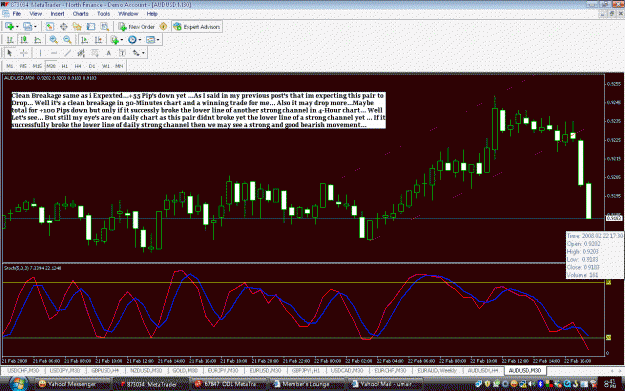The height and width of the screenshot is (391, 625).
Task: Open the Strategy Tester magnifier icon
Action: (104, 27)
